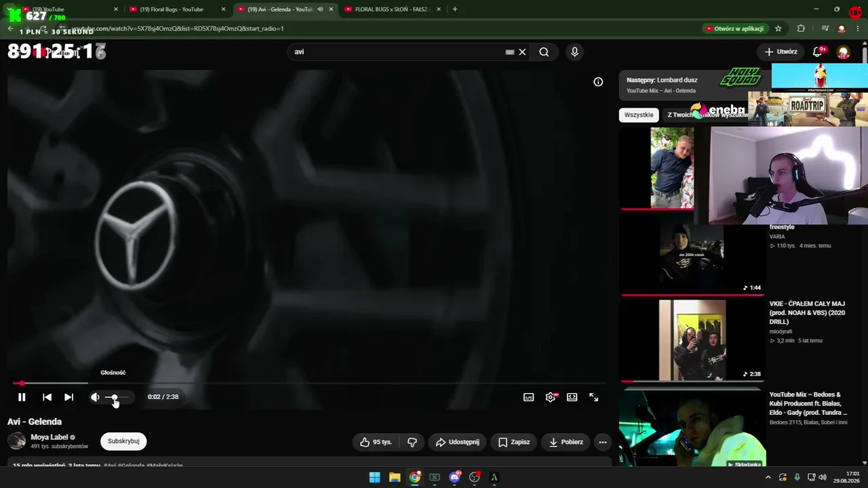
Task: Open Discord from taskbar
Action: 454,477
